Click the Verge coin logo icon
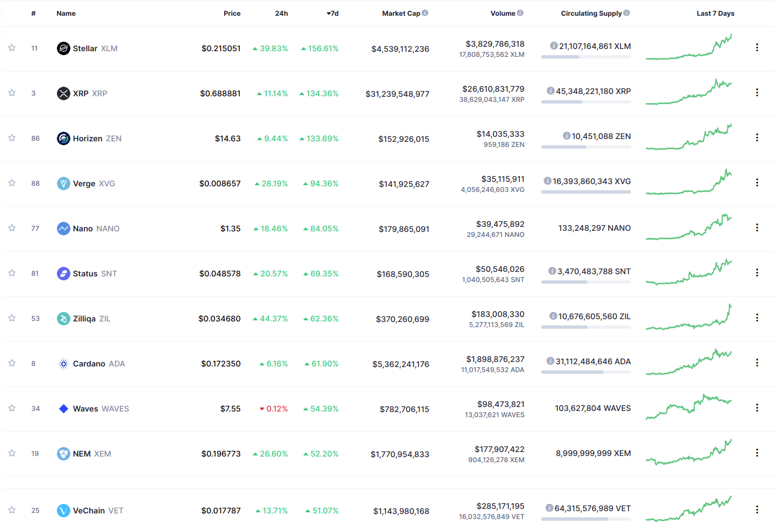The image size is (776, 532). 64,184
